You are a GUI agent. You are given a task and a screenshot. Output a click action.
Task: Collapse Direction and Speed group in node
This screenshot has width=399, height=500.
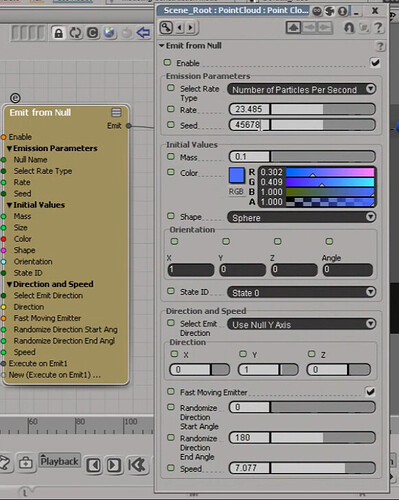click(10, 284)
